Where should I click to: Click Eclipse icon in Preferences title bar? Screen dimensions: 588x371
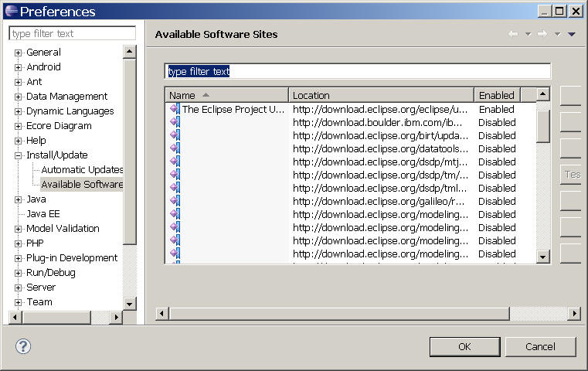[12, 12]
